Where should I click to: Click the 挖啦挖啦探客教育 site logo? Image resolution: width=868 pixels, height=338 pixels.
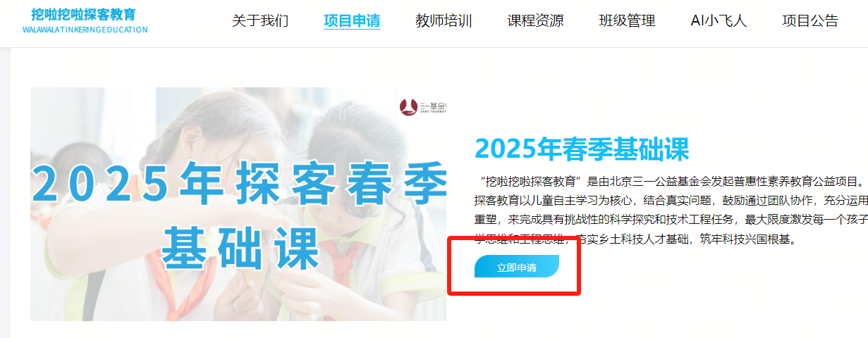84,15
